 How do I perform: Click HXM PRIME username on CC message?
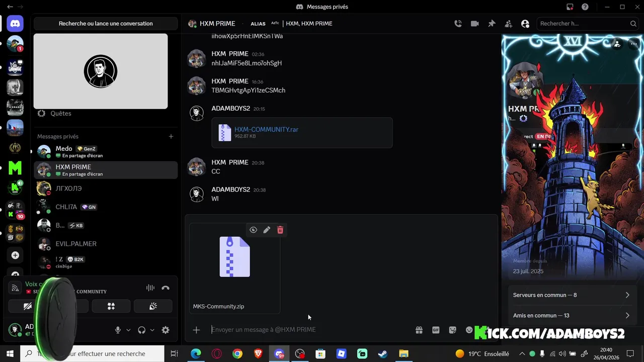click(230, 162)
